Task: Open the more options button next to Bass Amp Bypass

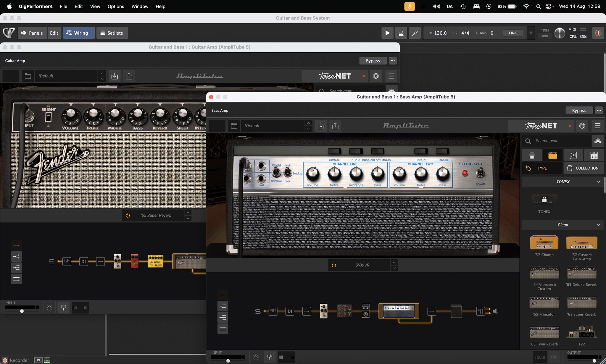Action: tap(599, 111)
